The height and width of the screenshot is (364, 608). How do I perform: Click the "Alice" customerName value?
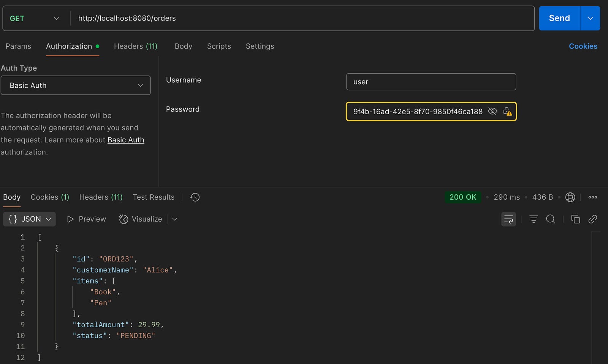pos(158,270)
